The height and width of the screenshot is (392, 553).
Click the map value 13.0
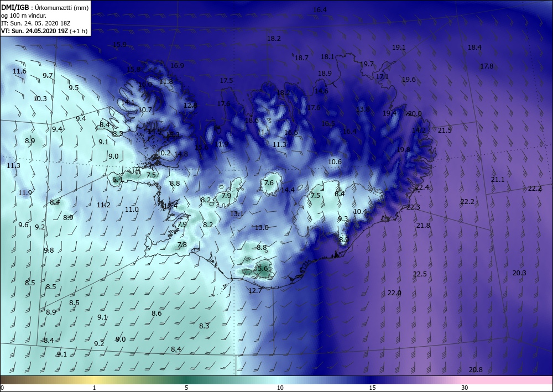coord(262,227)
